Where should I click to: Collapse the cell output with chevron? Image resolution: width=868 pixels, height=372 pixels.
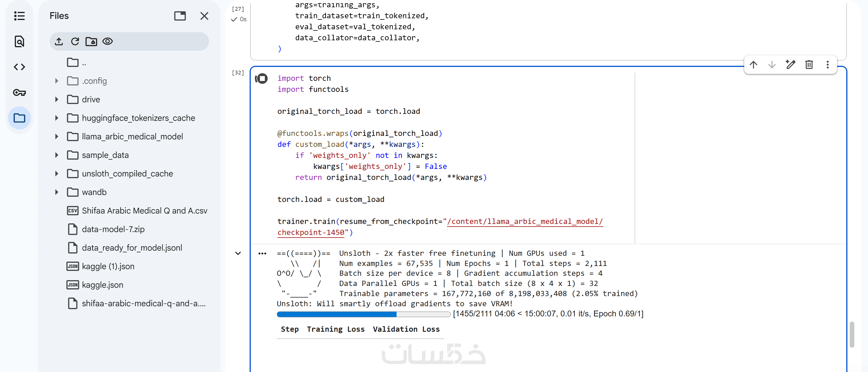(x=238, y=253)
